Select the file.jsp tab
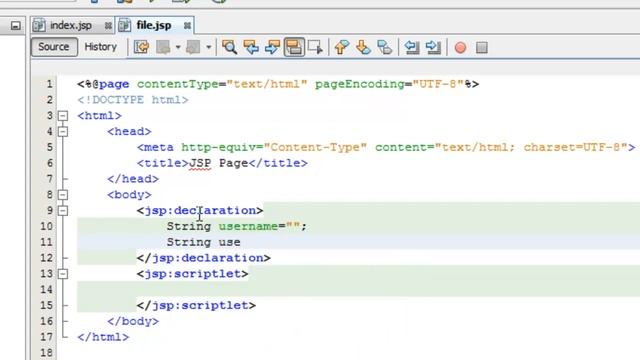640x360 pixels. click(x=153, y=25)
